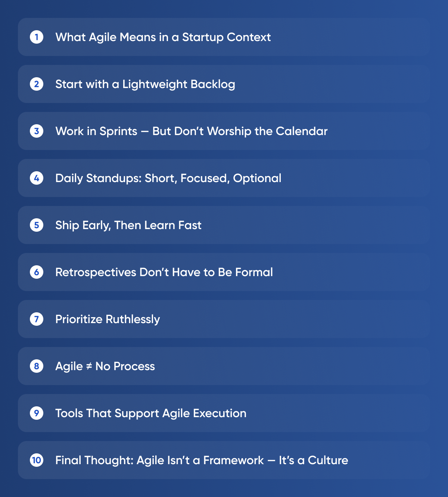Select the number 6 circle badge
Screen dimensions: 448x497
(x=37, y=272)
